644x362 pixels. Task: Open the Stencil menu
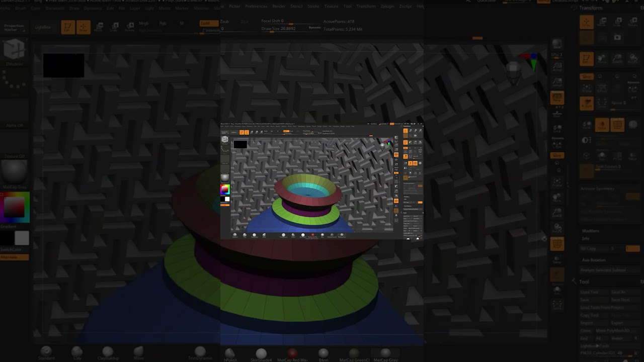(297, 6)
